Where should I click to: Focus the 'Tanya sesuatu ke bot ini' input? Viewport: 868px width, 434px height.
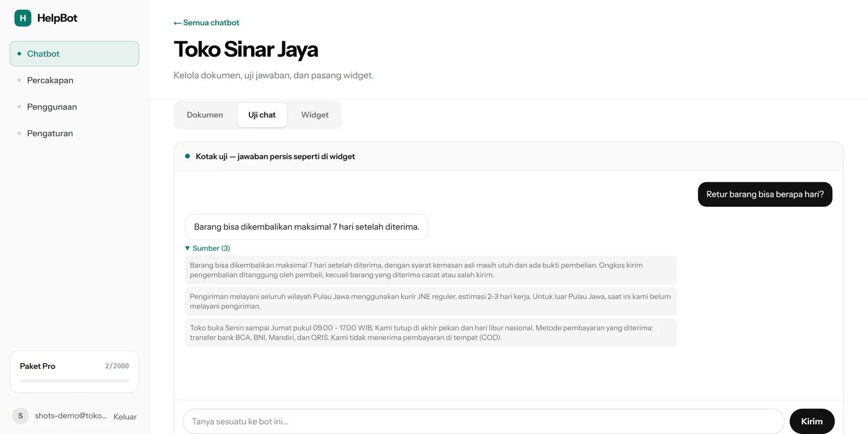click(483, 422)
